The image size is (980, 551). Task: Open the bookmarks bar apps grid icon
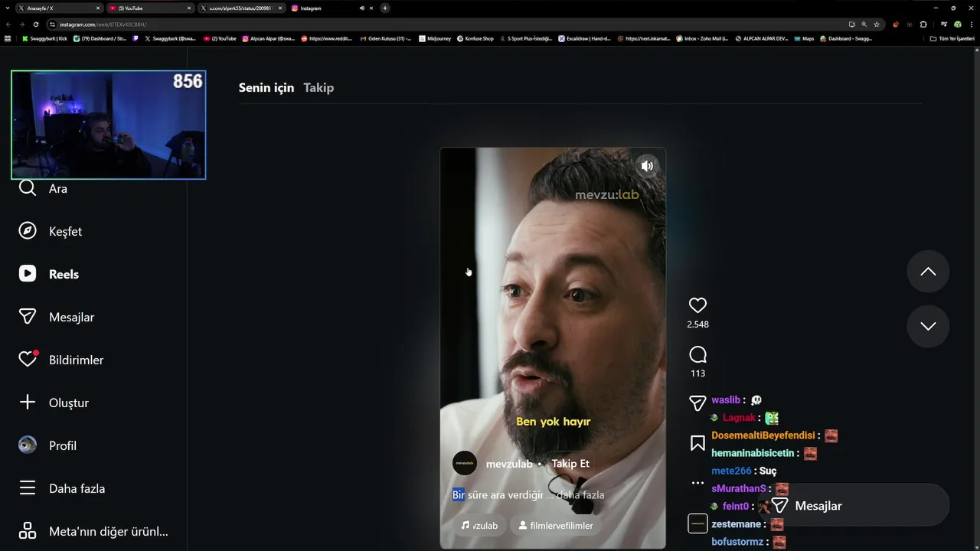tap(8, 38)
